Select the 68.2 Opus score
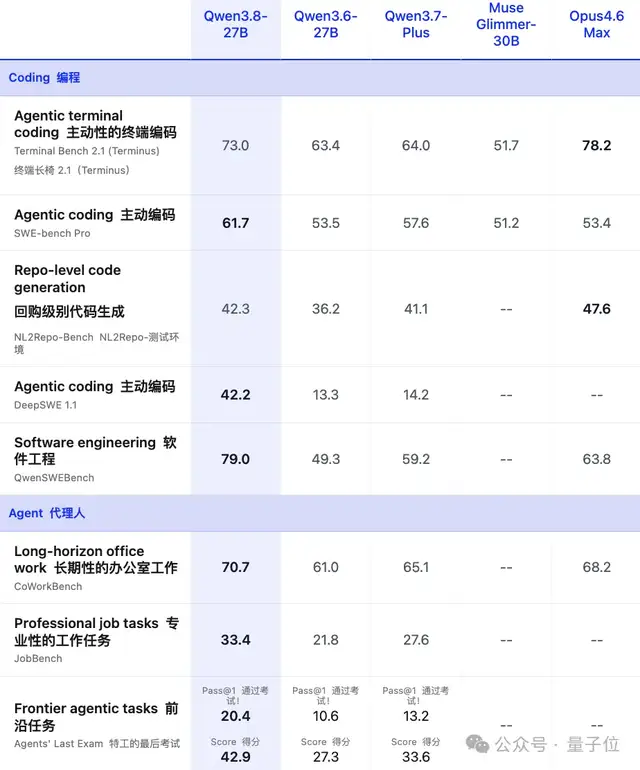 tap(596, 567)
